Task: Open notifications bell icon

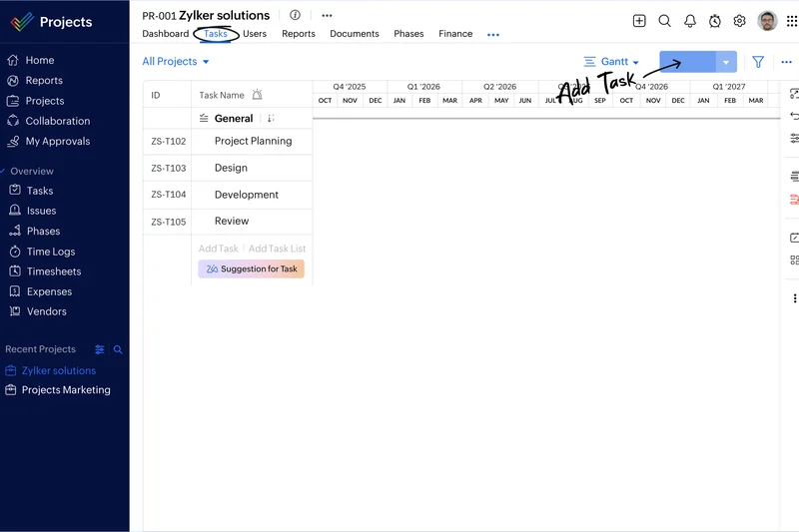Action: [x=690, y=21]
